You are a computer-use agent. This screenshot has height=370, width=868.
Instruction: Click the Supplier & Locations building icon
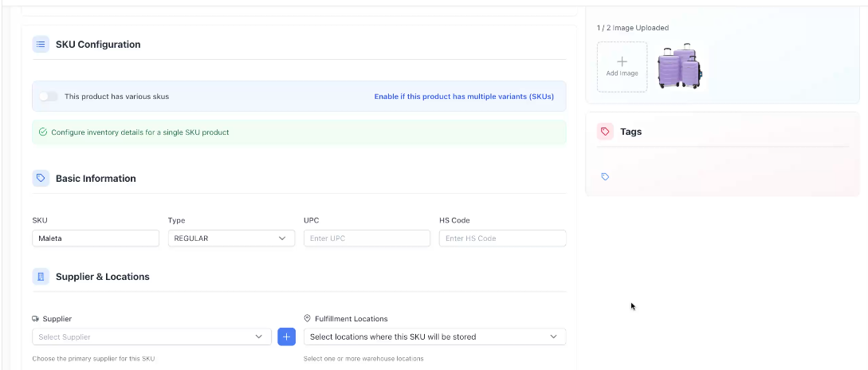click(41, 277)
